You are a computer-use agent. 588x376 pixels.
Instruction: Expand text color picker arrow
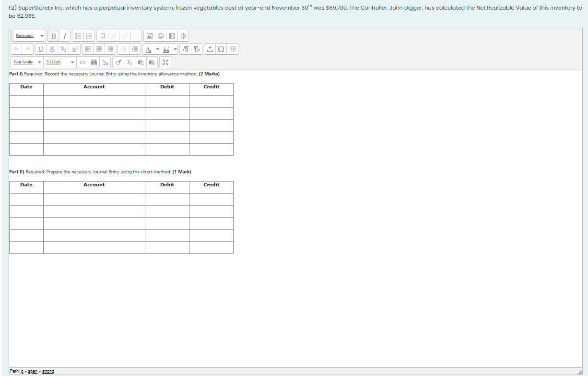click(x=157, y=49)
